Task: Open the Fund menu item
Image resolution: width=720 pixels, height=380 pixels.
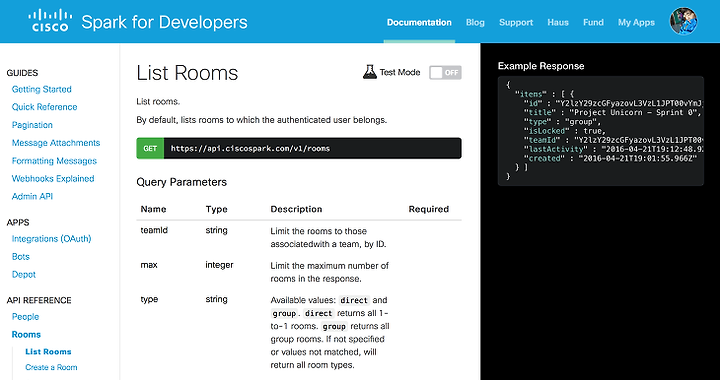Action: click(593, 22)
